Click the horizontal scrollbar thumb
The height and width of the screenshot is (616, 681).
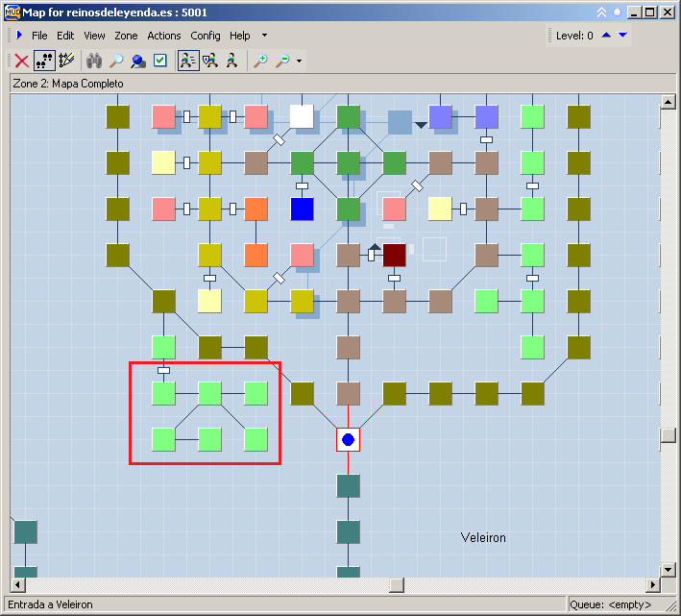tap(396, 584)
